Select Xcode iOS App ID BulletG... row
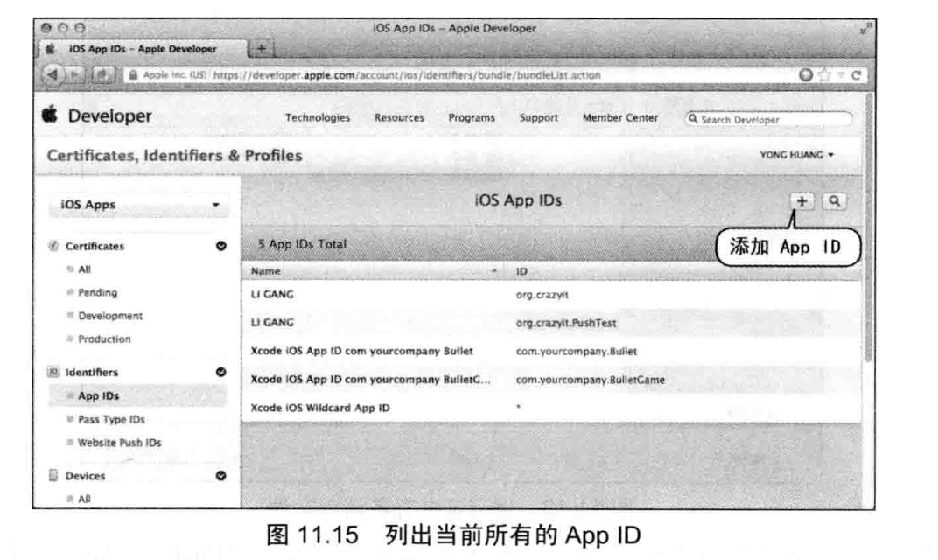Image resolution: width=938 pixels, height=560 pixels. tap(551, 380)
